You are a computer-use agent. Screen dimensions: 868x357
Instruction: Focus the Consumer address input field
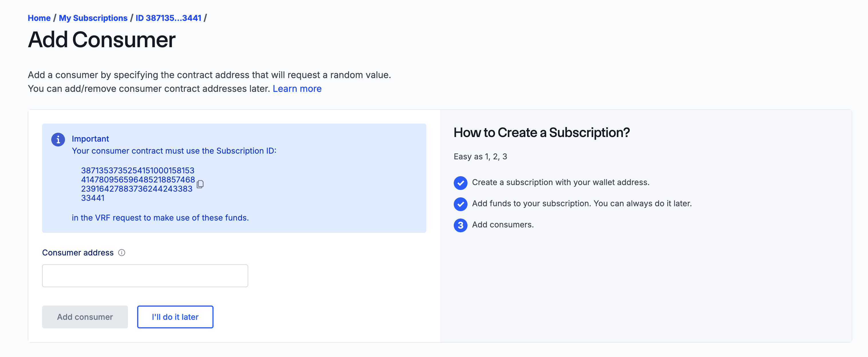pyautogui.click(x=145, y=275)
